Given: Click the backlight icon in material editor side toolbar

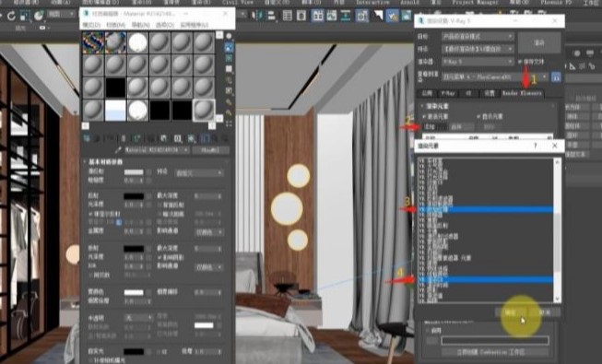Looking at the screenshot, I should [229, 48].
